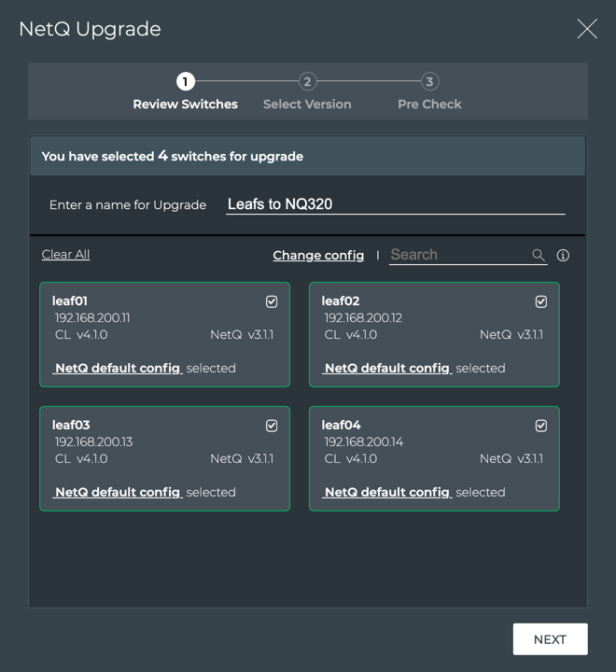Jump to step 2 Select Version
The height and width of the screenshot is (672, 616).
307,82
